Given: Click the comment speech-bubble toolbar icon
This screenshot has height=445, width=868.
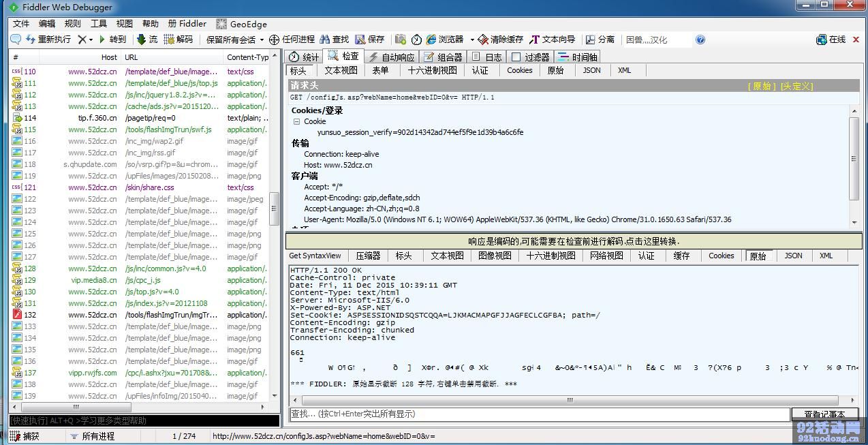Looking at the screenshot, I should pos(15,40).
